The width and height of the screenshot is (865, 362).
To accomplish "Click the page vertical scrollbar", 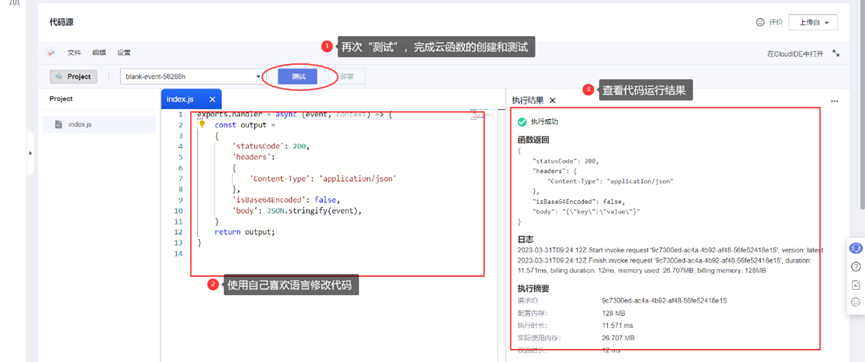I will (862, 105).
